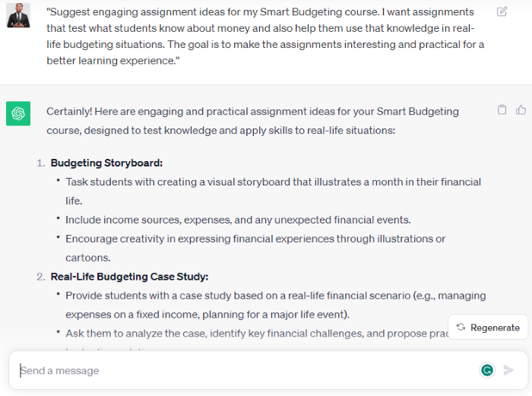Click the 'Include income sources, expenses' bullet
This screenshot has width=532, height=396.
(x=238, y=220)
